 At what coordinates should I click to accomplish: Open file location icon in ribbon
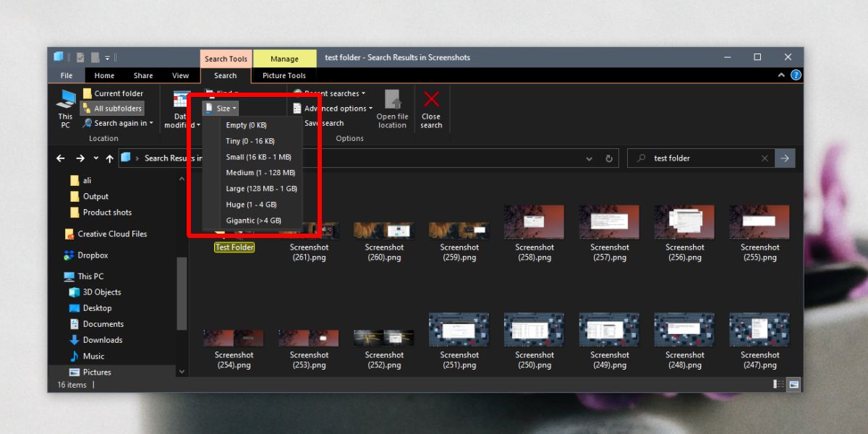point(392,110)
